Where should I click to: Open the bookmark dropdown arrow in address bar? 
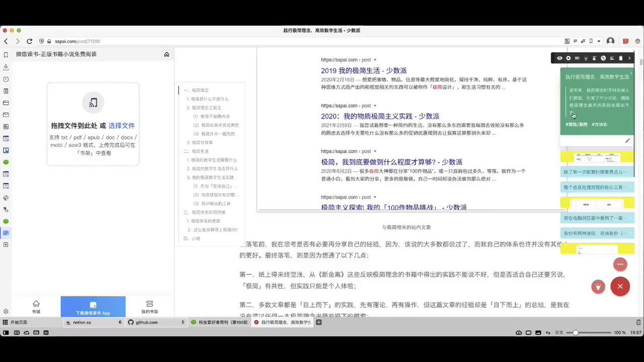pyautogui.click(x=598, y=41)
